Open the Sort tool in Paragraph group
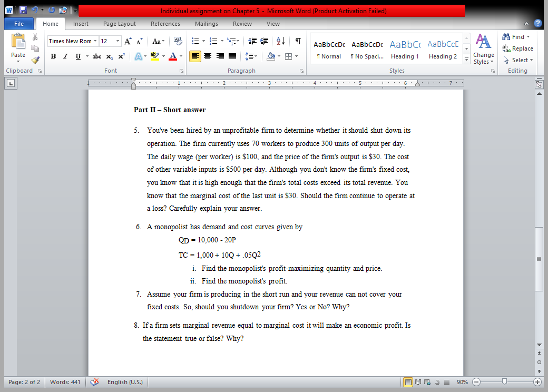 point(279,41)
